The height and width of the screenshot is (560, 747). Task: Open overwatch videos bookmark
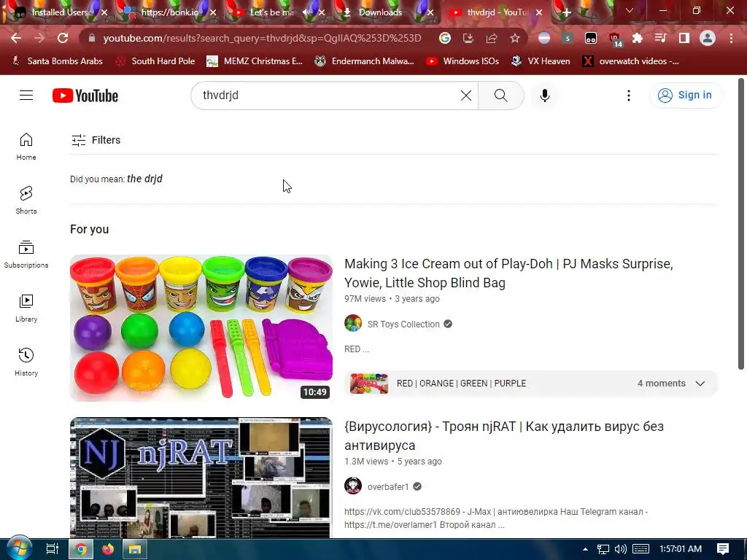click(x=630, y=61)
